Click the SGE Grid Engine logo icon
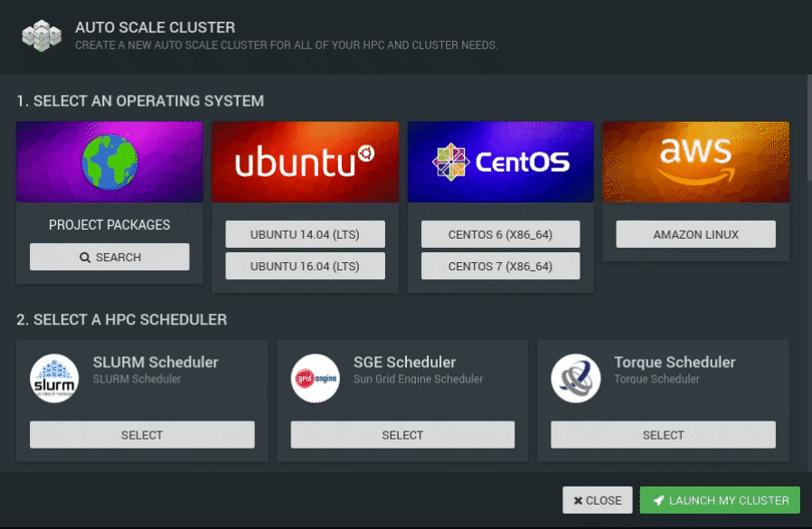This screenshot has width=812, height=529. [316, 378]
